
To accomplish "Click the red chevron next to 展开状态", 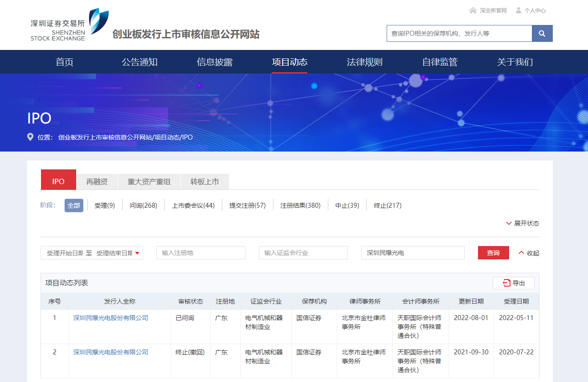I will click(x=509, y=223).
